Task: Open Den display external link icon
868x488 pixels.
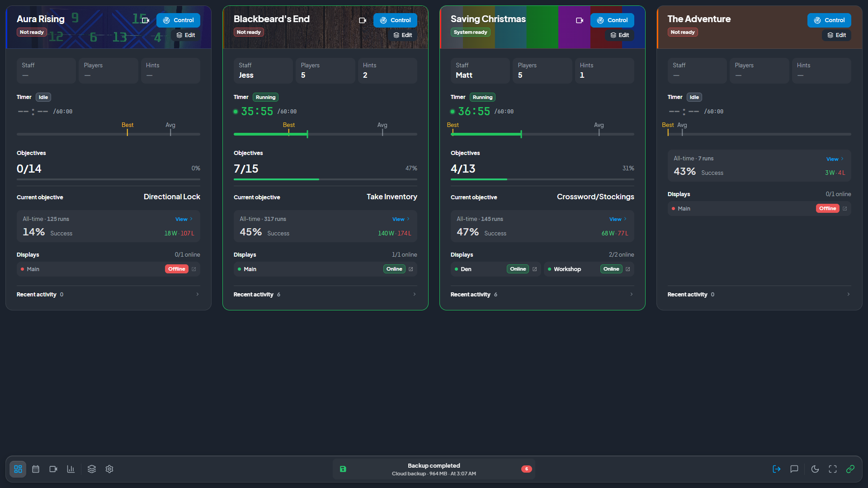Action: coord(535,269)
